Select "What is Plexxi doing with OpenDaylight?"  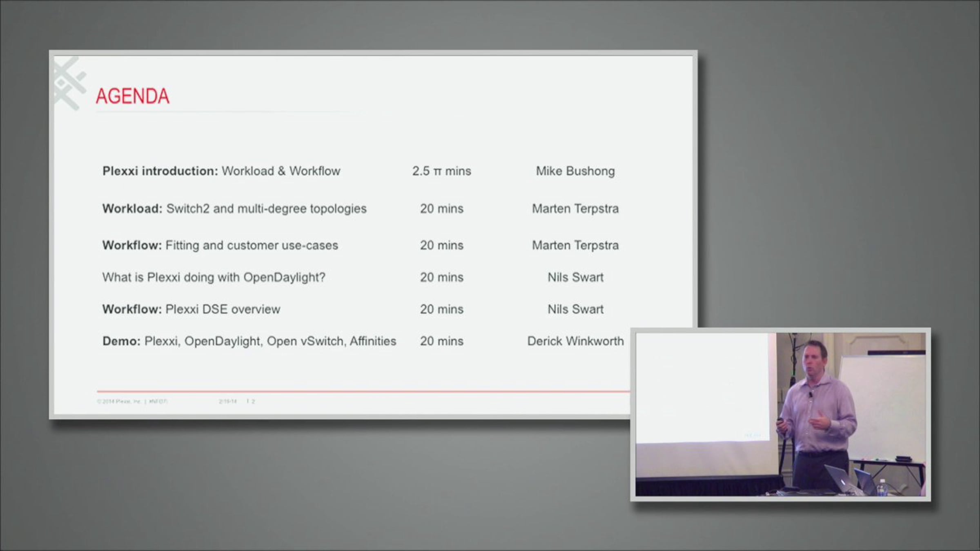(214, 277)
